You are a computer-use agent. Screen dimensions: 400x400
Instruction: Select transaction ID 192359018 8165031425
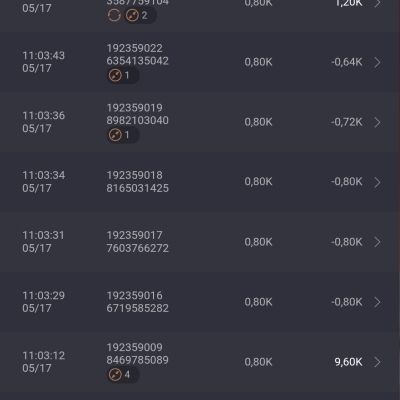tap(138, 182)
